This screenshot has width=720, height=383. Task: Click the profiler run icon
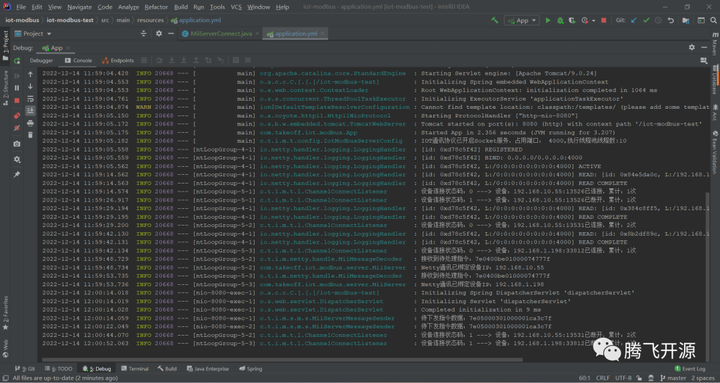585,20
